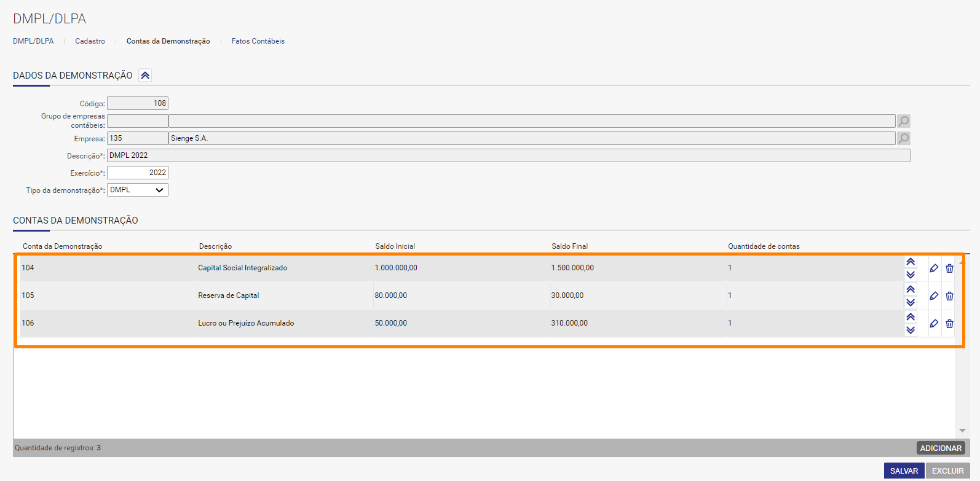The height and width of the screenshot is (481, 980).
Task: Click Saldo Final value 310.000,00
Action: point(569,323)
